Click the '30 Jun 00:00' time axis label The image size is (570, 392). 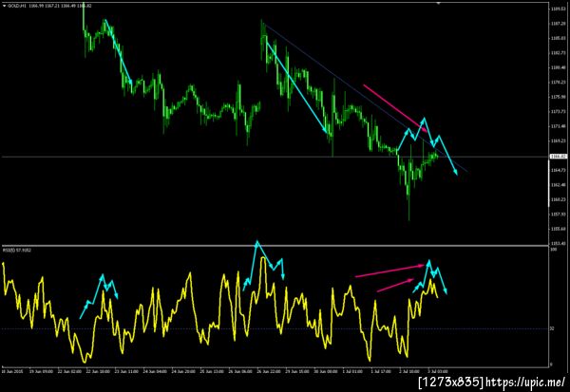click(x=325, y=372)
